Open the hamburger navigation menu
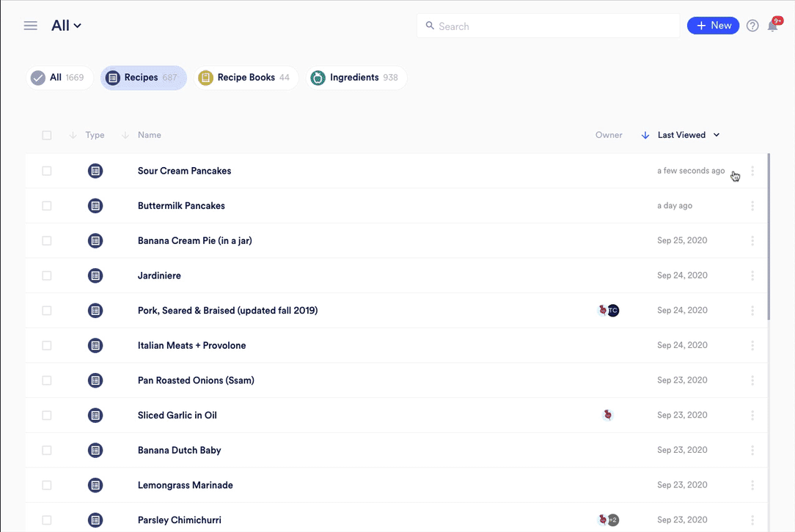Viewport: 795px width, 532px height. coord(30,26)
